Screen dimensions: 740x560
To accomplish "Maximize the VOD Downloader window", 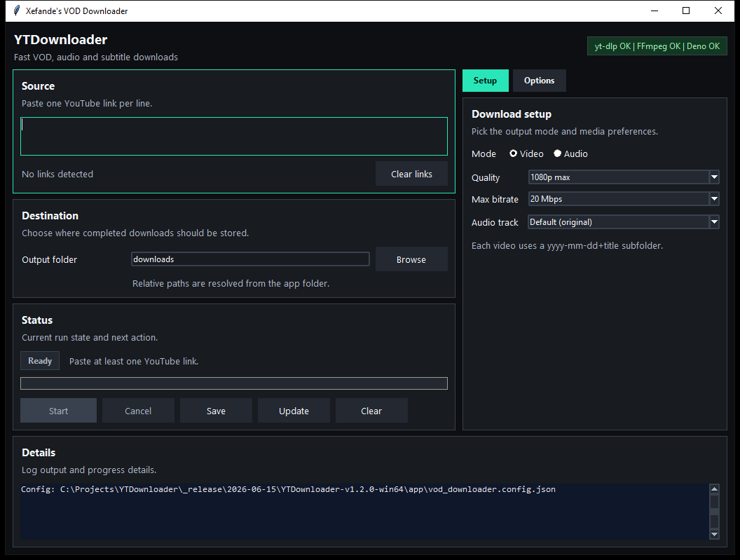I will (686, 11).
